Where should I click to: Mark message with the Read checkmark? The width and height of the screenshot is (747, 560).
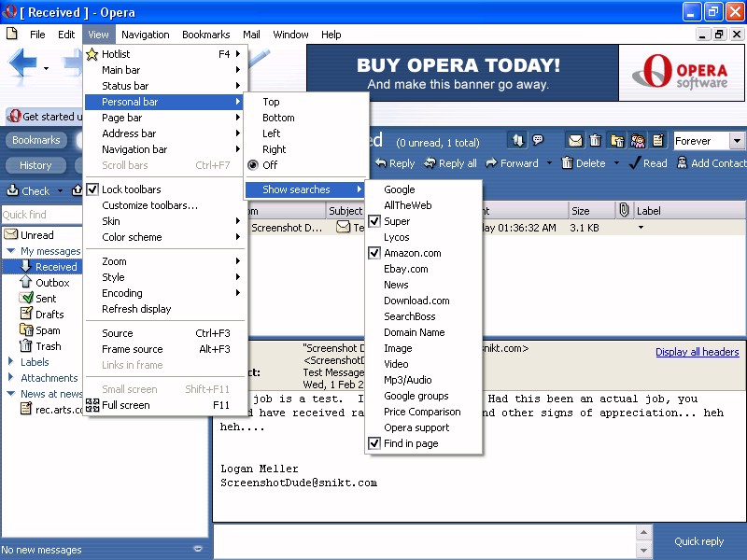click(x=636, y=163)
